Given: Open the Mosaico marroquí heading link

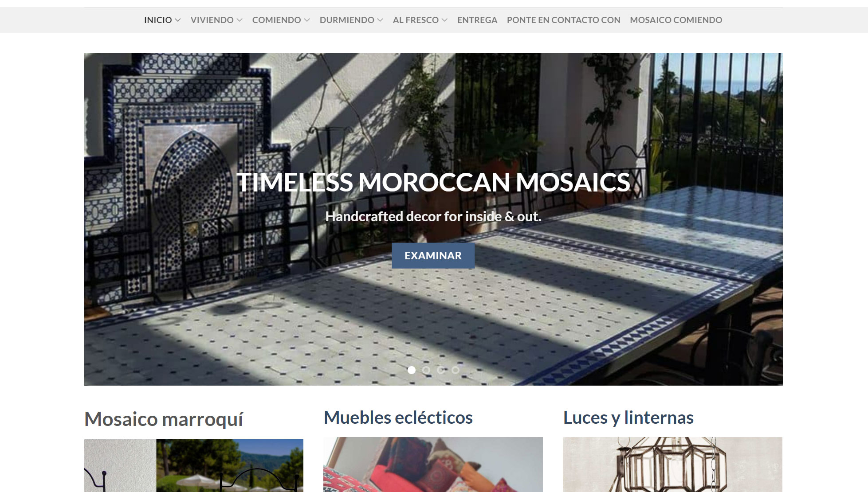Looking at the screenshot, I should point(164,419).
